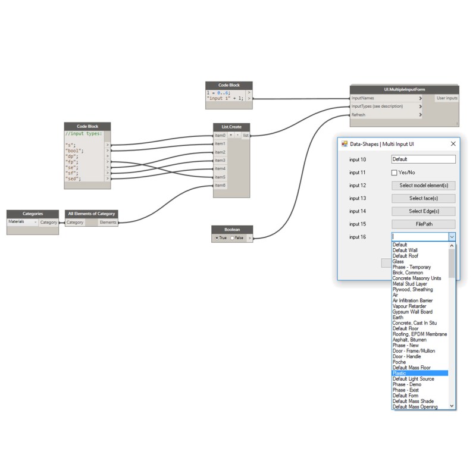
Task: Click the list output port on List.Create
Action: pos(247,135)
